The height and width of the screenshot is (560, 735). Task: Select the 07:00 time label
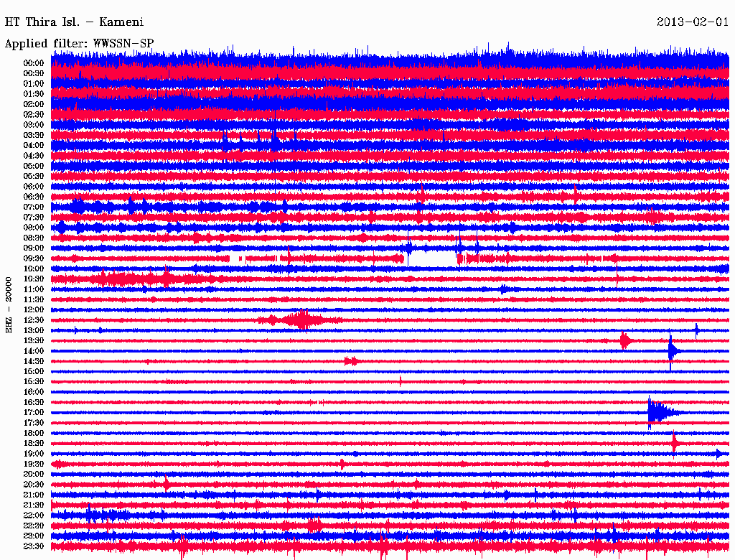coord(34,207)
